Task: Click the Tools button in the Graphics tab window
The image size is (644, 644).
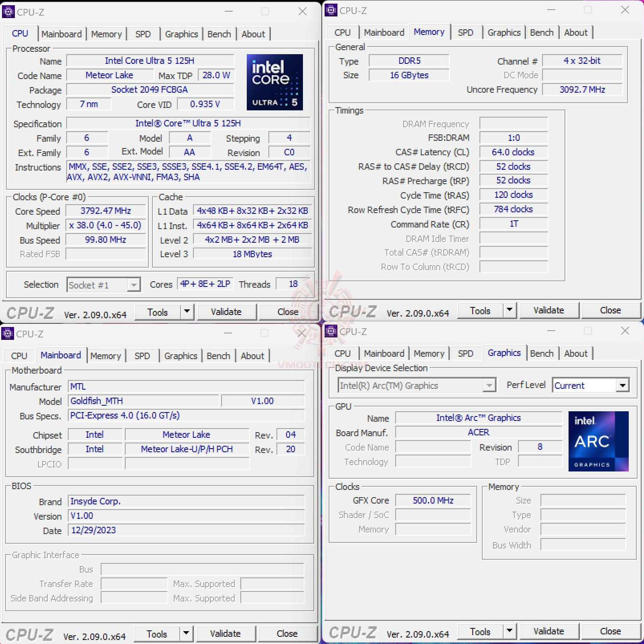Action: pyautogui.click(x=480, y=631)
